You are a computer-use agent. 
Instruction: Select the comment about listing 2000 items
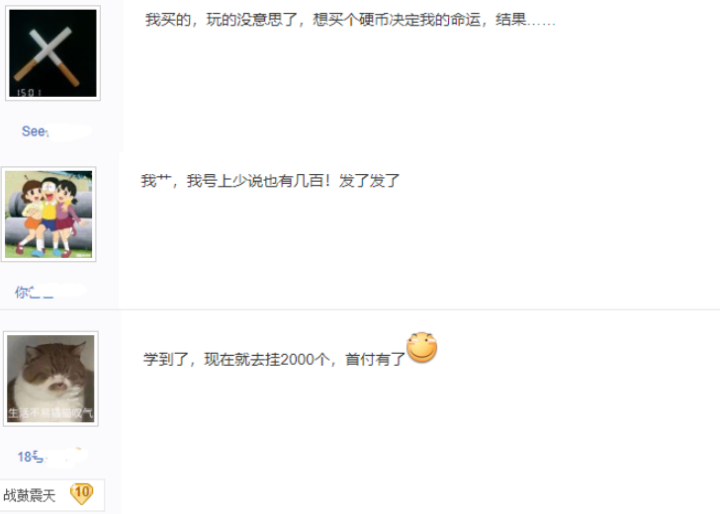(275, 359)
